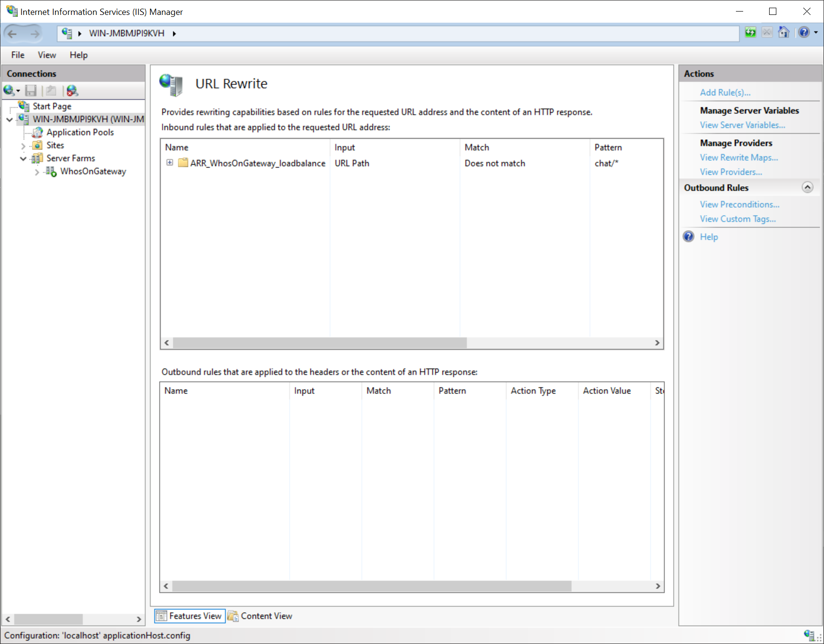The width and height of the screenshot is (824, 644).
Task: Click the Forward navigation arrow
Action: tap(35, 34)
